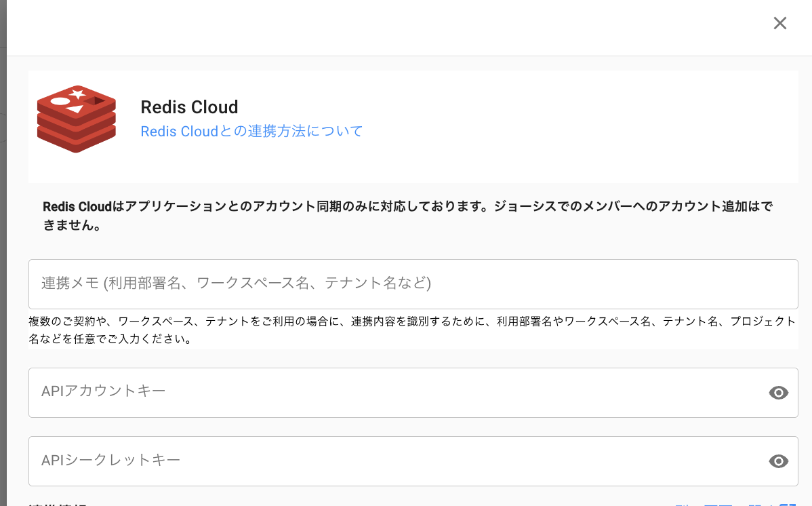Image resolution: width=812 pixels, height=506 pixels.
Task: Open the Redis Cloudとの連携方法について link
Action: point(251,131)
